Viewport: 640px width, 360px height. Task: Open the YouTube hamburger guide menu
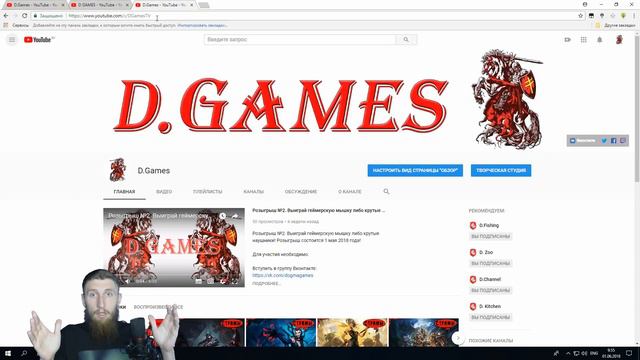[12, 40]
